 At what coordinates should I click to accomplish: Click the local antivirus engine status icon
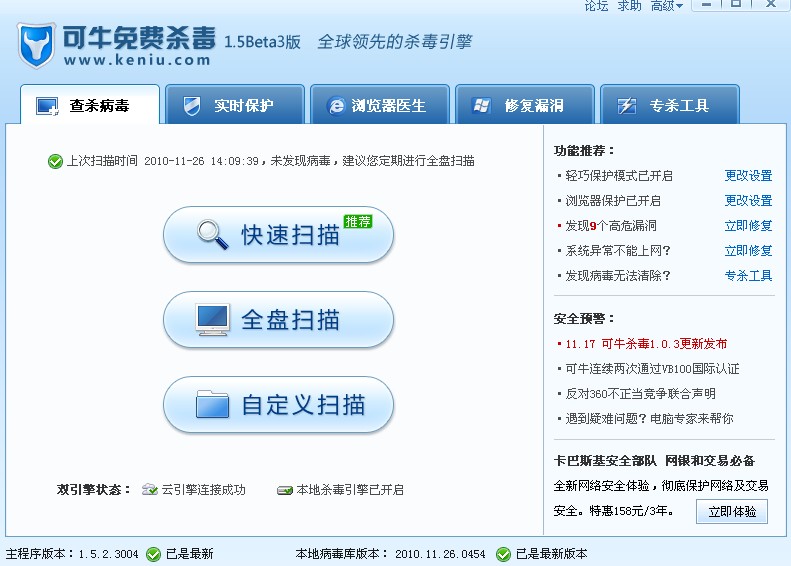tap(285, 490)
